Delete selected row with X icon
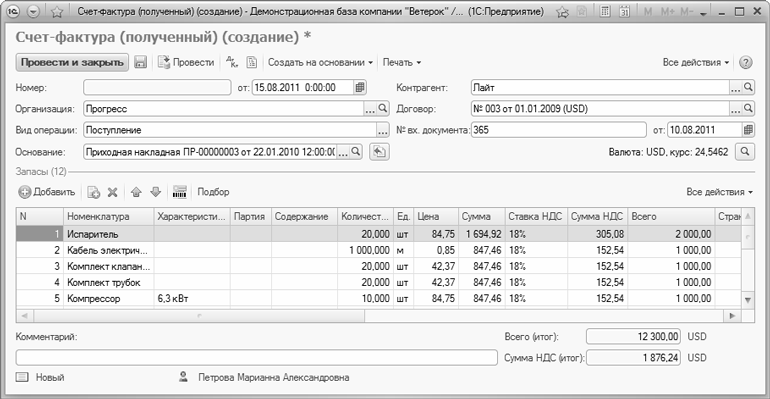770x399 pixels. (112, 192)
